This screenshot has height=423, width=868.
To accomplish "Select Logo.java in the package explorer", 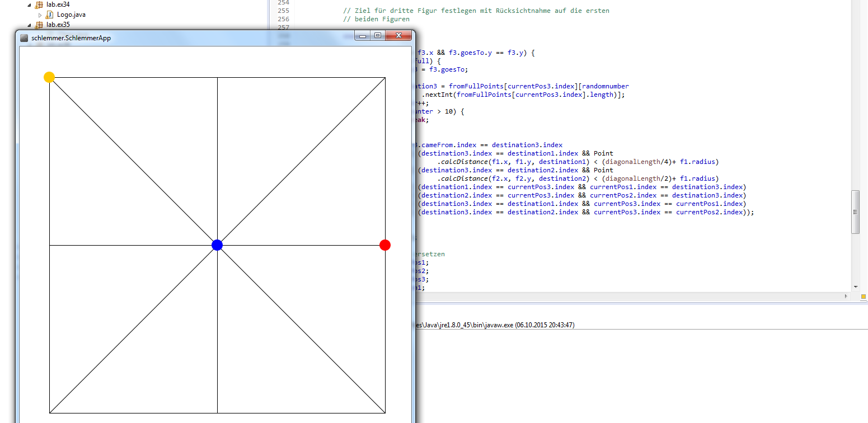I will [71, 15].
